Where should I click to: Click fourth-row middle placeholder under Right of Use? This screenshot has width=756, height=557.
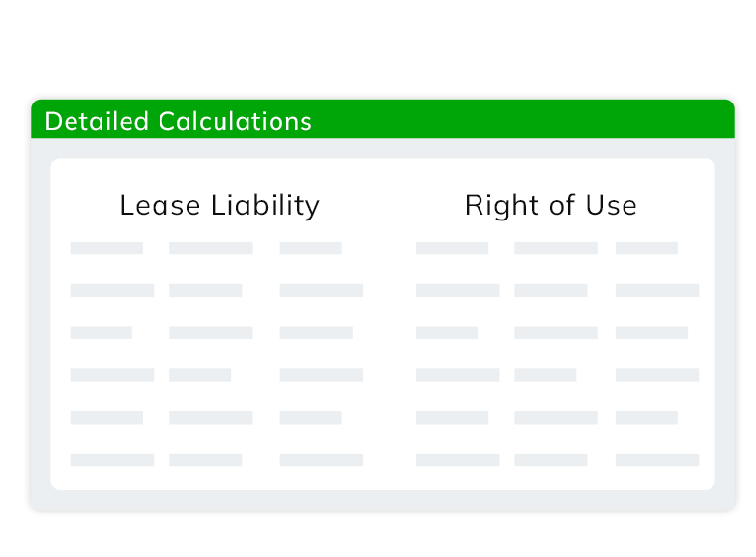tap(545, 375)
